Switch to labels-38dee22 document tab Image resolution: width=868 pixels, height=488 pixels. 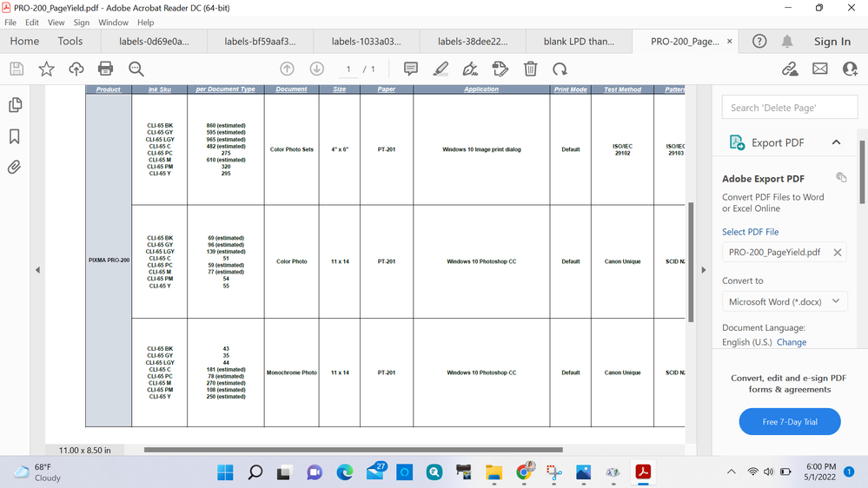[x=473, y=42]
